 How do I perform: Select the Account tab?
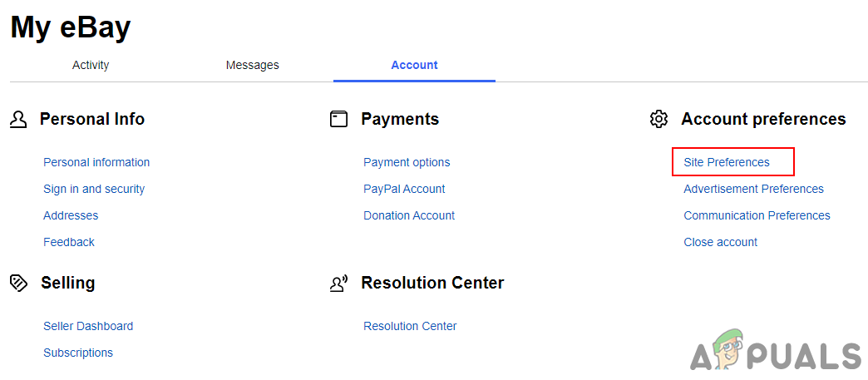pyautogui.click(x=414, y=65)
